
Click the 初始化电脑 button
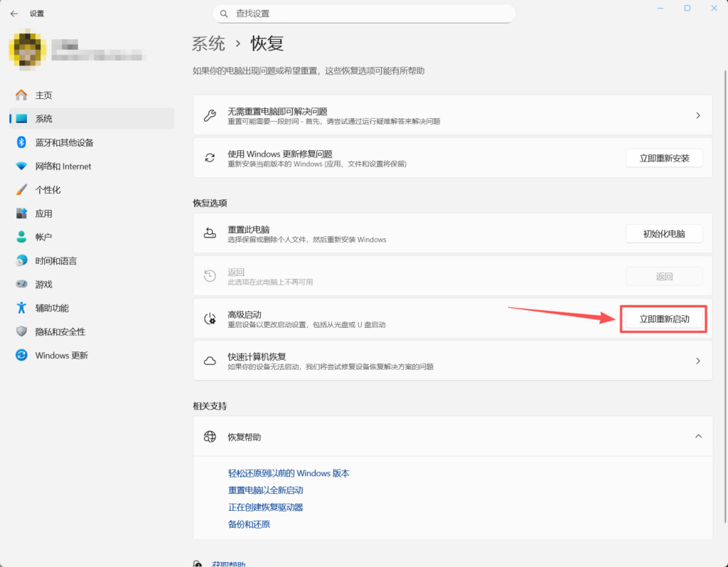(664, 233)
